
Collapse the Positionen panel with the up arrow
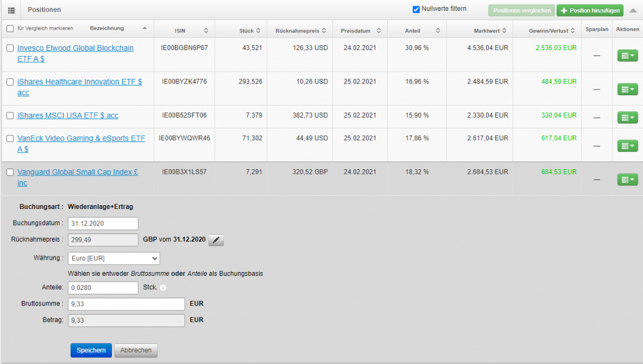click(x=633, y=10)
